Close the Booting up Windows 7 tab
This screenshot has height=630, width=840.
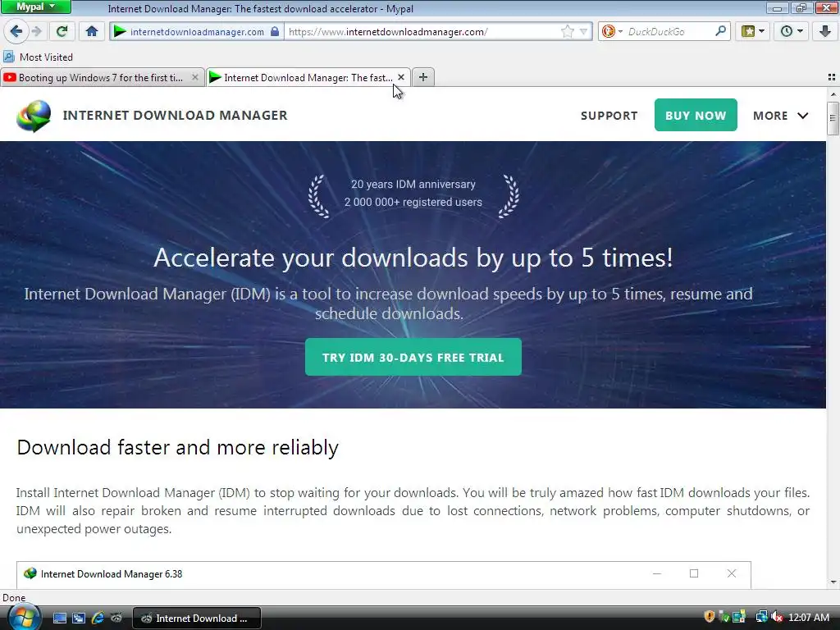point(195,78)
